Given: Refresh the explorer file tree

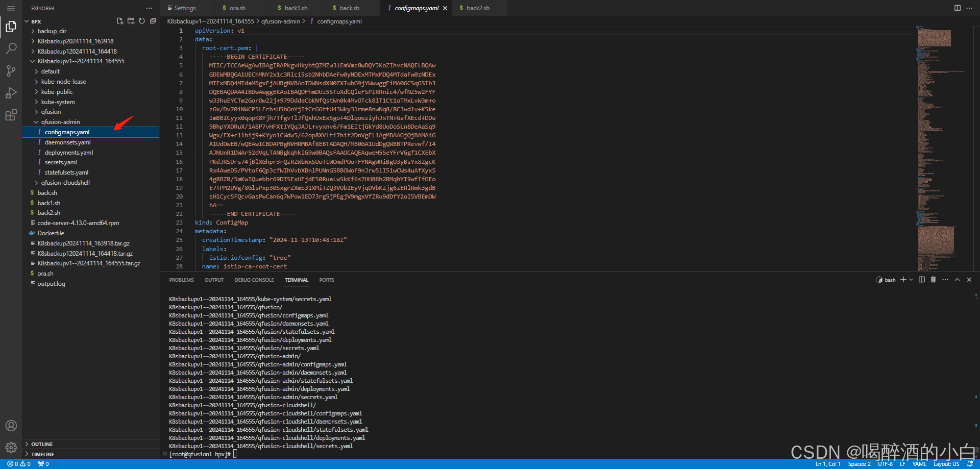Looking at the screenshot, I should pyautogui.click(x=142, y=21).
